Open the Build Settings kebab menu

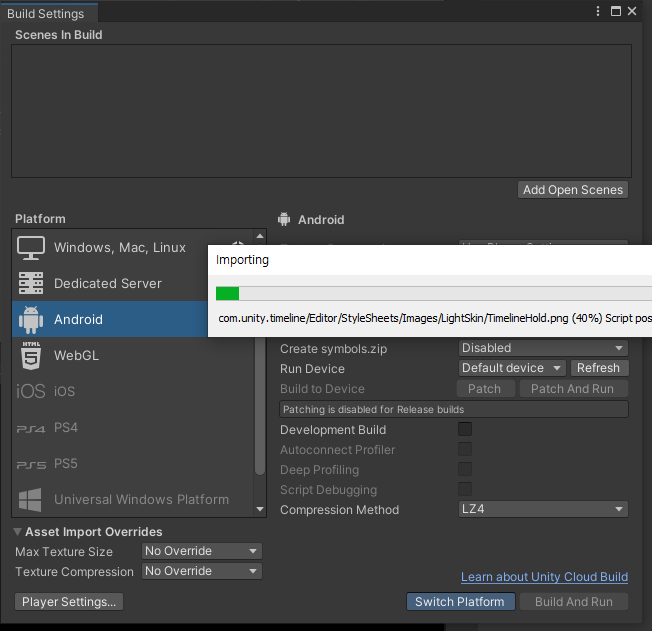point(598,11)
